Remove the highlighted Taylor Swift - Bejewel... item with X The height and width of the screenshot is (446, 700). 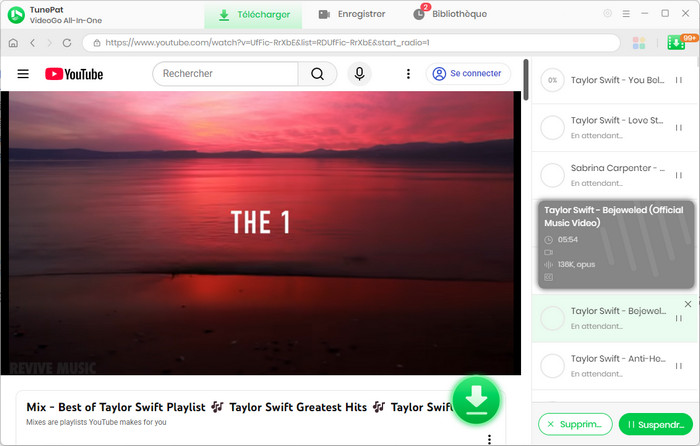point(688,304)
